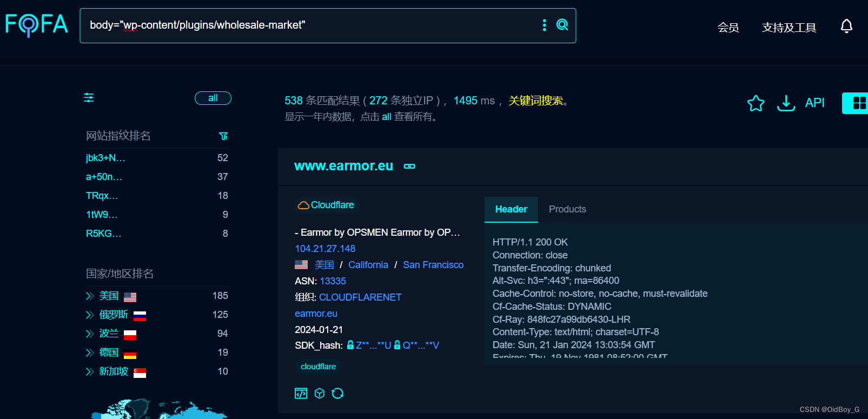Expand the 新加坡 country row
The height and width of the screenshot is (419, 868).
(90, 371)
